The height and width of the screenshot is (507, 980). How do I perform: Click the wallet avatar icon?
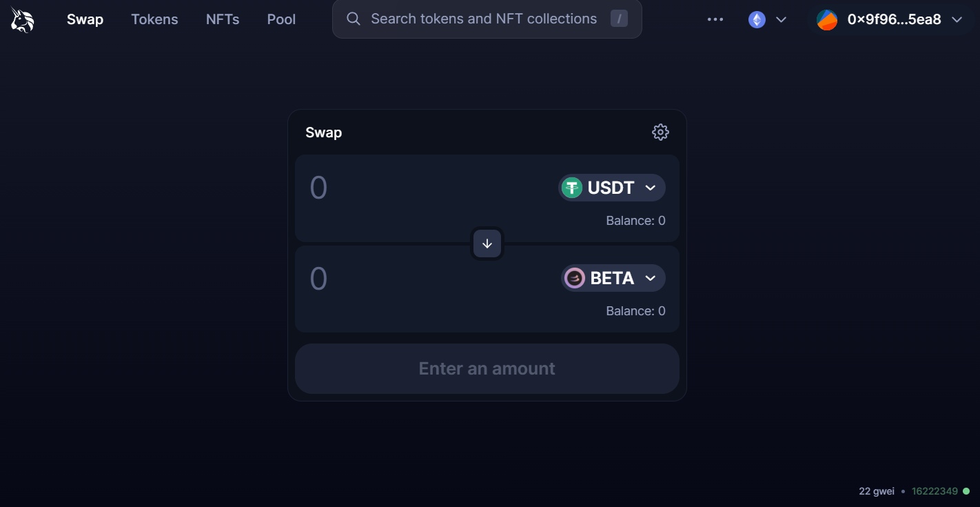[827, 19]
